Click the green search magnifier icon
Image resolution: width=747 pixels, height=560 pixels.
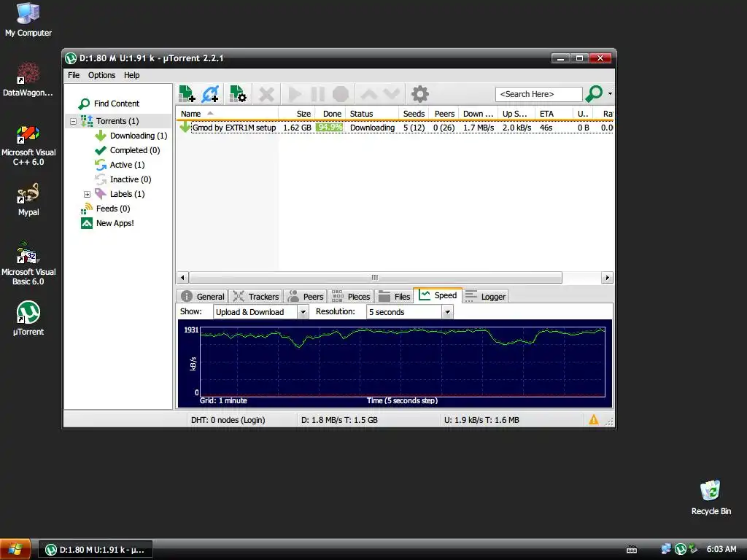tap(594, 94)
